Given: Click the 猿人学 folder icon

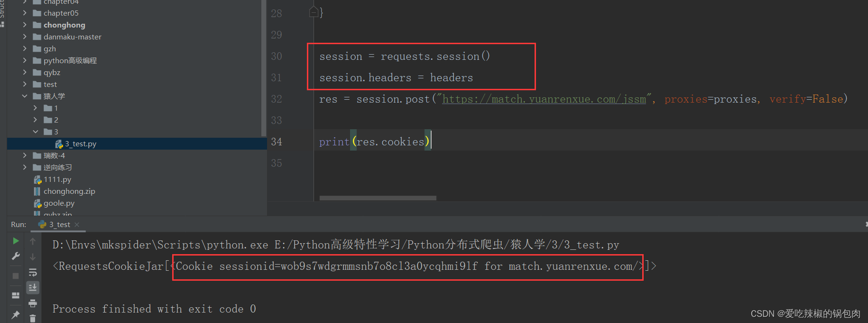Looking at the screenshot, I should 37,96.
